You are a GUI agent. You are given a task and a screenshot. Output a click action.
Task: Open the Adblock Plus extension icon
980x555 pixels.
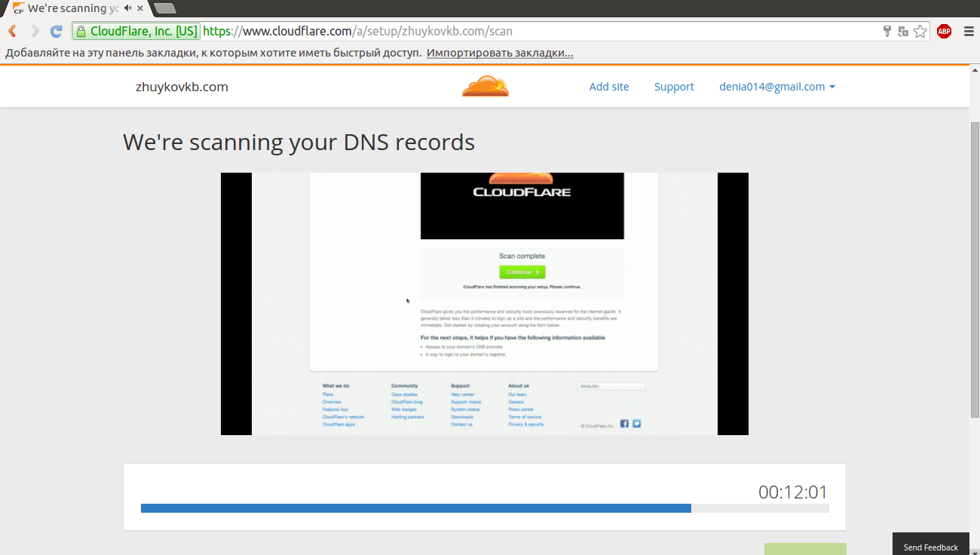tap(944, 32)
